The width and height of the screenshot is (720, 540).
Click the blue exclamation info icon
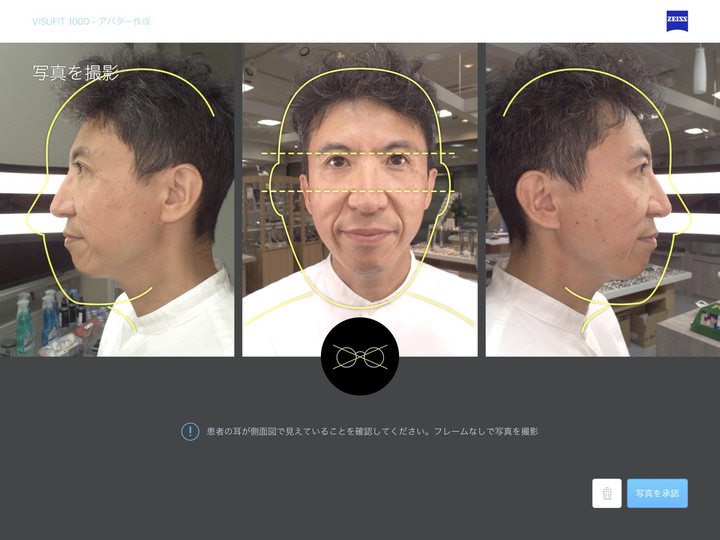pos(190,431)
